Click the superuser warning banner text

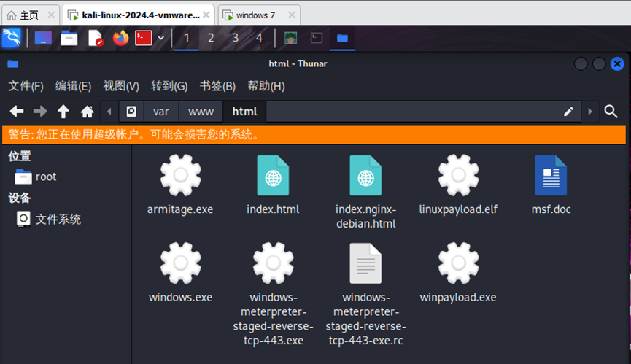pos(134,135)
